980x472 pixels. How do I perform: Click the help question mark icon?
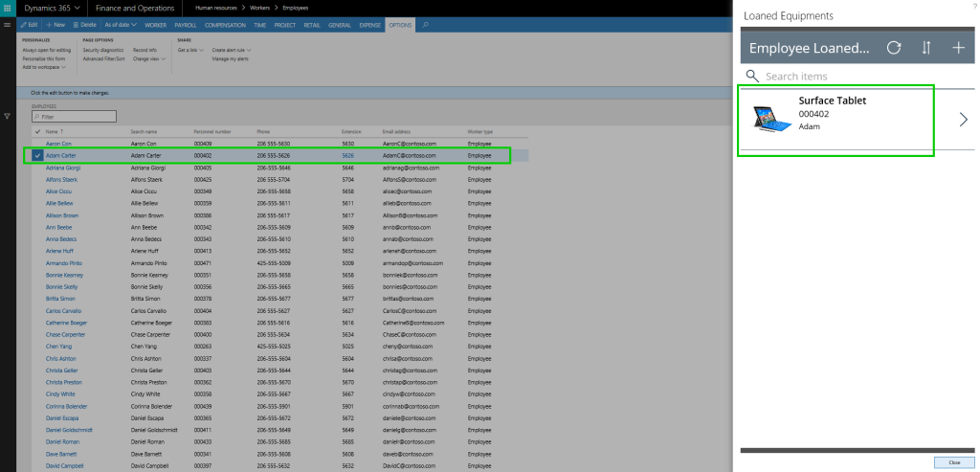[972, 7]
